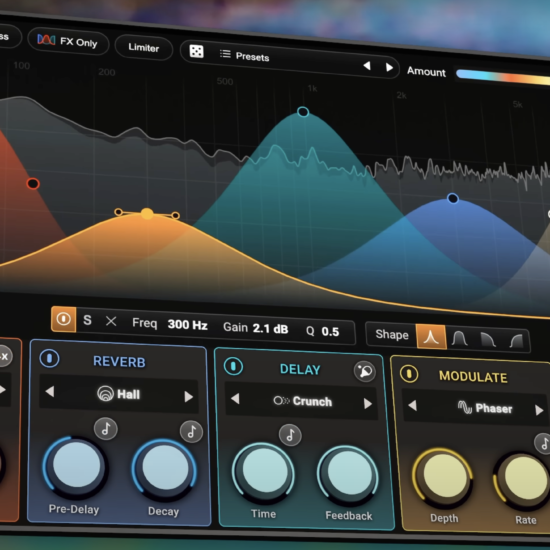Select the high-cut shape icon
550x550 pixels.
(x=488, y=340)
